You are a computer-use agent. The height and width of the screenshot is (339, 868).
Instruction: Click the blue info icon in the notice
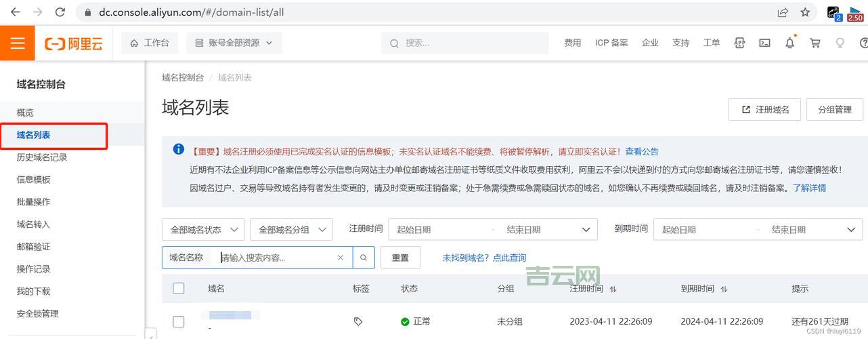(179, 149)
